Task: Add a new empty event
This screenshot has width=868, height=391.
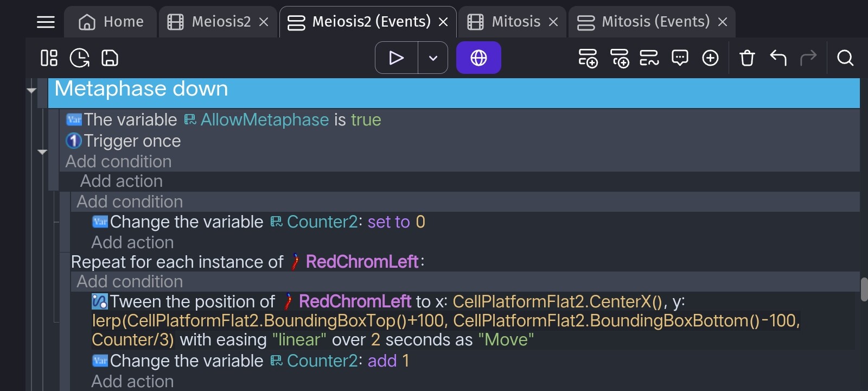Action: tap(588, 58)
